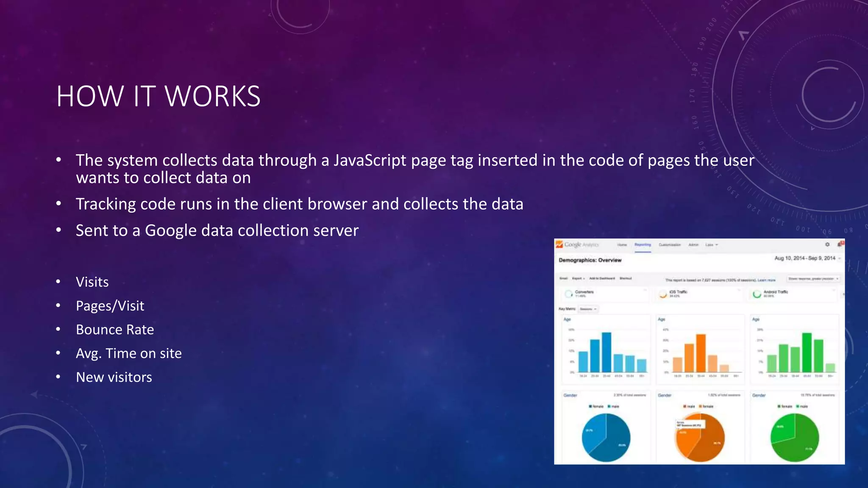
Task: Click the tallest orange Age bar
Action: point(701,353)
